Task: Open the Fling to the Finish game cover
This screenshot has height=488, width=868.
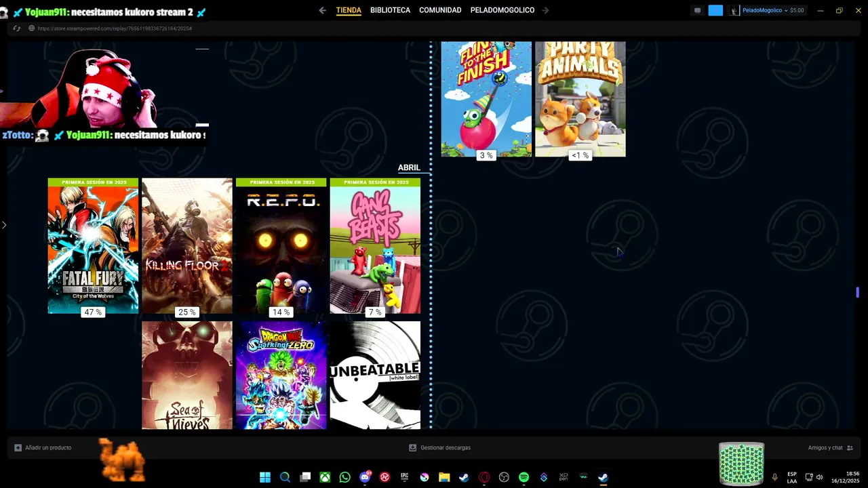Action: [486, 99]
